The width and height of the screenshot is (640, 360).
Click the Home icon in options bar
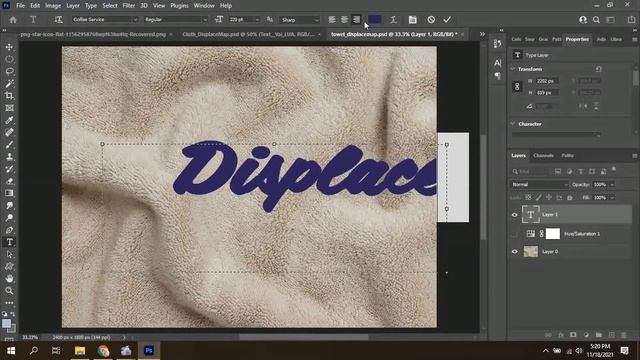coord(13,20)
